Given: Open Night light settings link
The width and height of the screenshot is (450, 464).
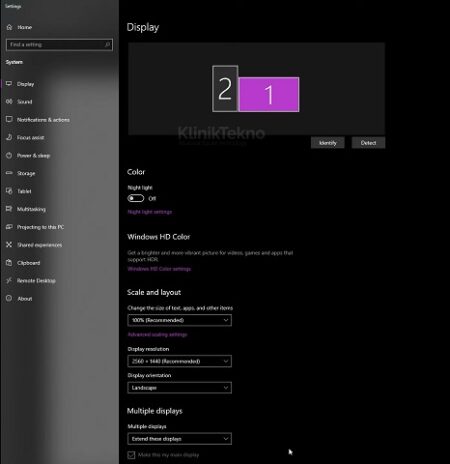Looking at the screenshot, I should pos(150,212).
